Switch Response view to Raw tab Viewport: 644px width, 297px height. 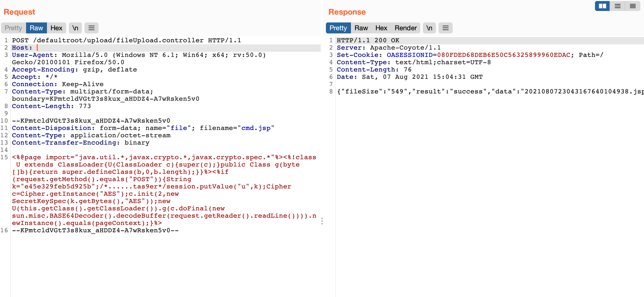(x=361, y=28)
